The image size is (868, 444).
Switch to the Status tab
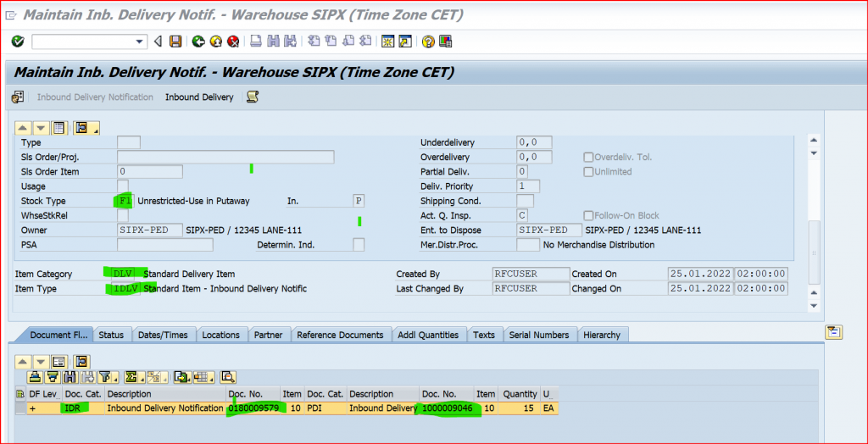[111, 335]
